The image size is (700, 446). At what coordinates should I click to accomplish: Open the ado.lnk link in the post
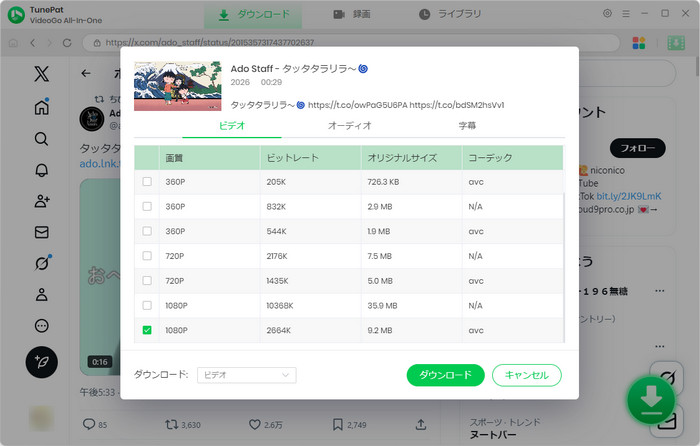[100, 163]
